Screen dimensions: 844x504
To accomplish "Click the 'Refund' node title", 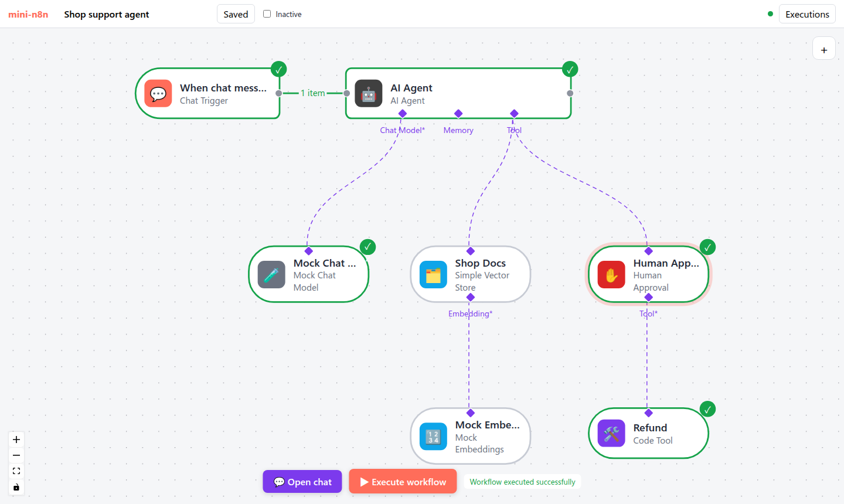I will (x=650, y=428).
